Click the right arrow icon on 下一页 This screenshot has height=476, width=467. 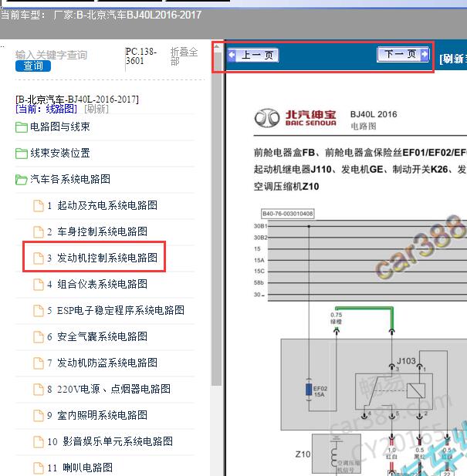425,54
